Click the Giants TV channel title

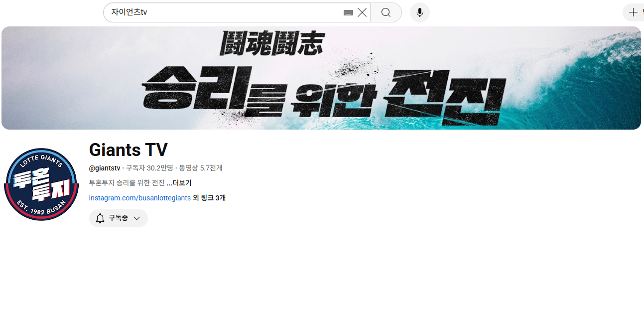[128, 150]
